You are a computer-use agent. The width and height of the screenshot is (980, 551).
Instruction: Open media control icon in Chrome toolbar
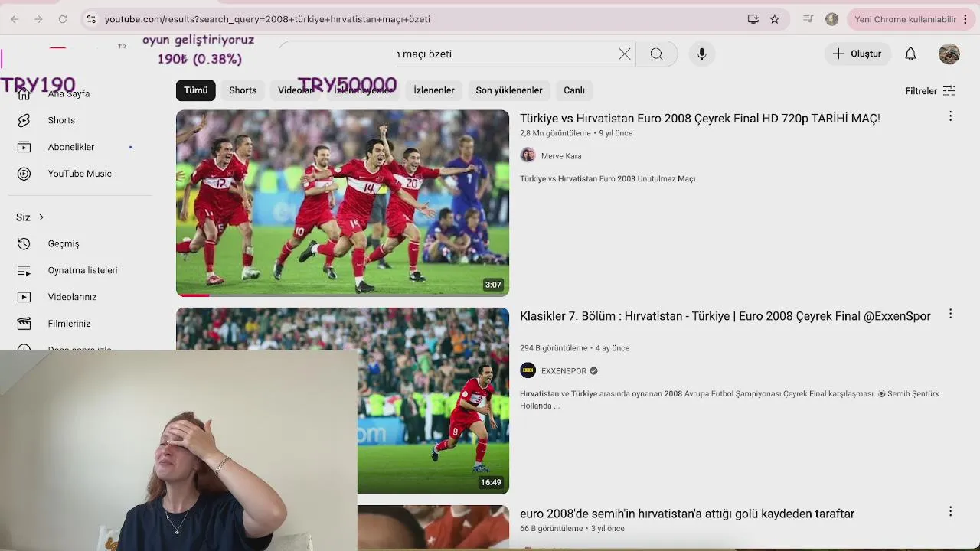[808, 19]
